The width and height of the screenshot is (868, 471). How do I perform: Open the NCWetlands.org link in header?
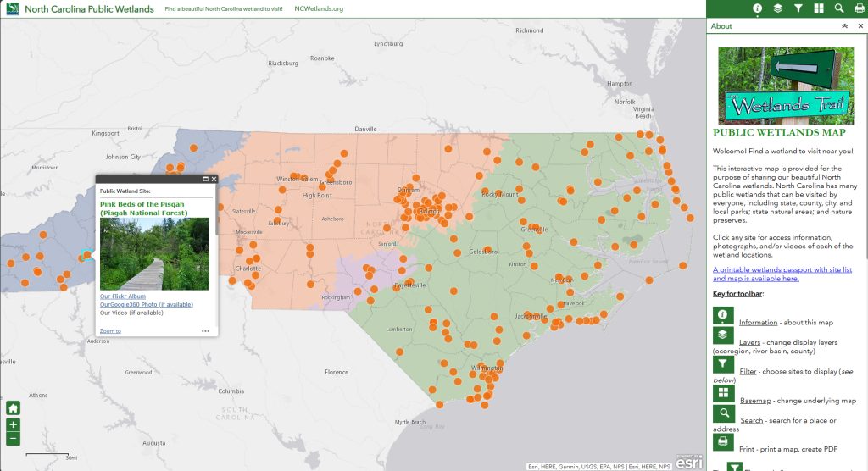point(319,8)
